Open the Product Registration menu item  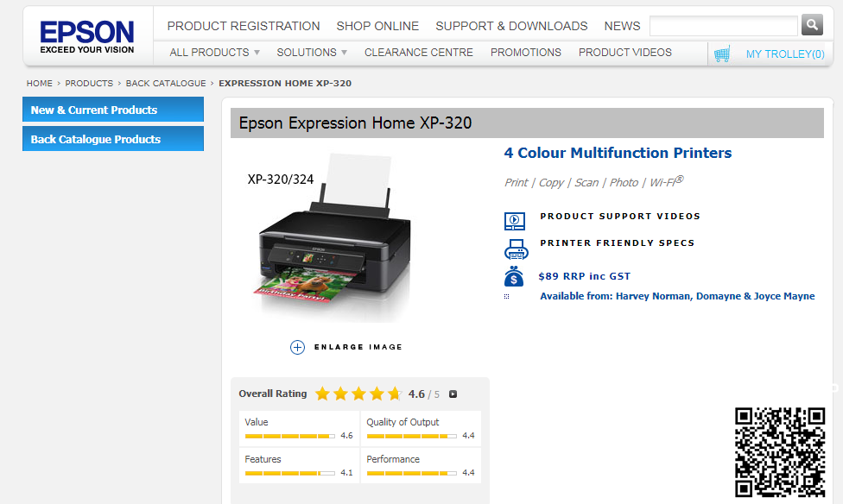point(244,26)
